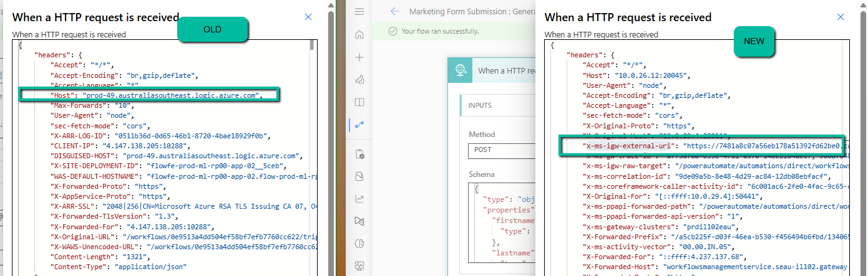Screen dimensions: 868x276
Task: Click the x-ms-ppapi-forwarded-path line
Action: click(x=716, y=206)
